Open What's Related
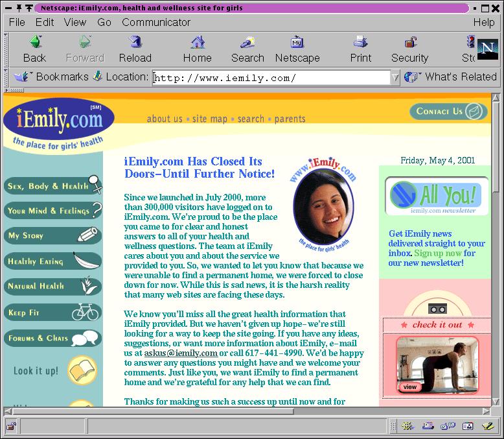 tap(450, 77)
